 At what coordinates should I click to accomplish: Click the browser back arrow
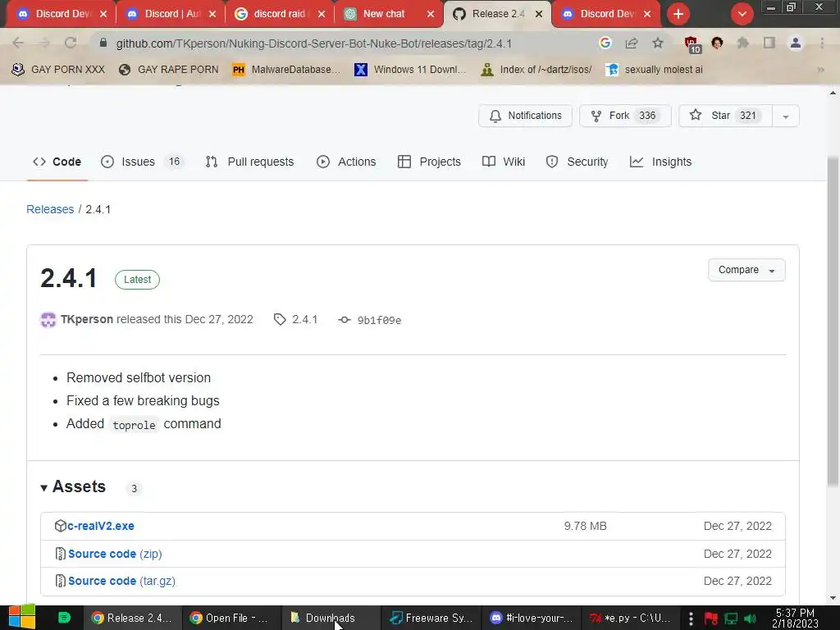coord(18,43)
